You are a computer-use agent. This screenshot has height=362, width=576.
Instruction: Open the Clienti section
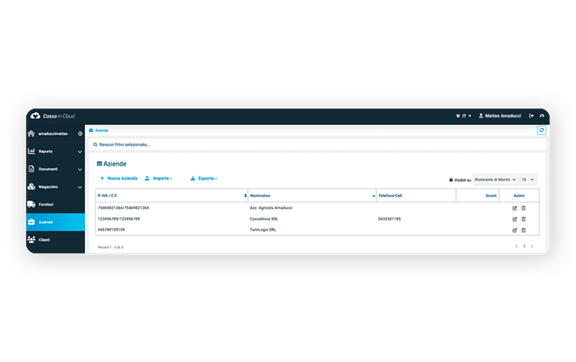(55, 240)
